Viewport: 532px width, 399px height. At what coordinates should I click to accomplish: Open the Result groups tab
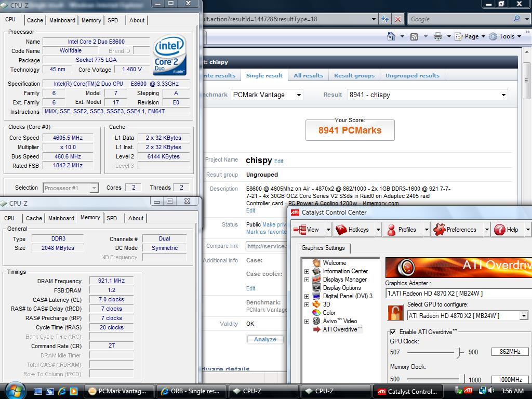tap(354, 76)
